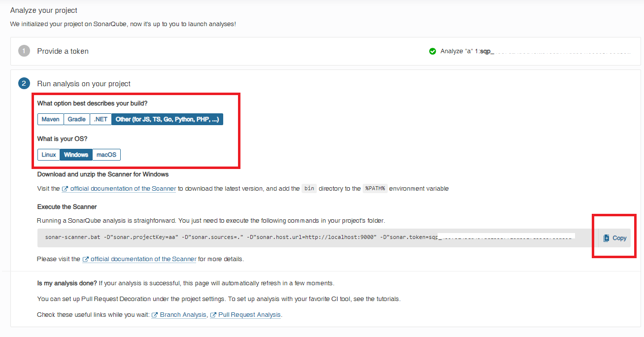Click the 'Run analysis on your project' heading
644x337 pixels.
coord(84,84)
